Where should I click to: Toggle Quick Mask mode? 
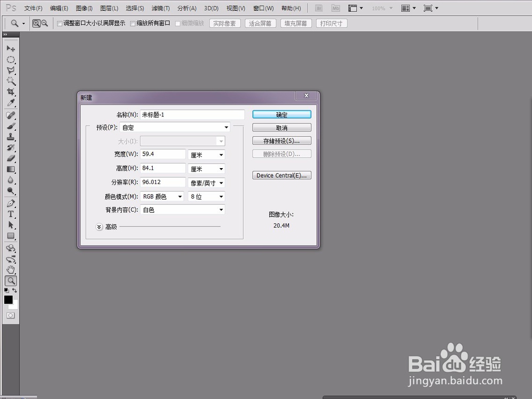point(11,315)
